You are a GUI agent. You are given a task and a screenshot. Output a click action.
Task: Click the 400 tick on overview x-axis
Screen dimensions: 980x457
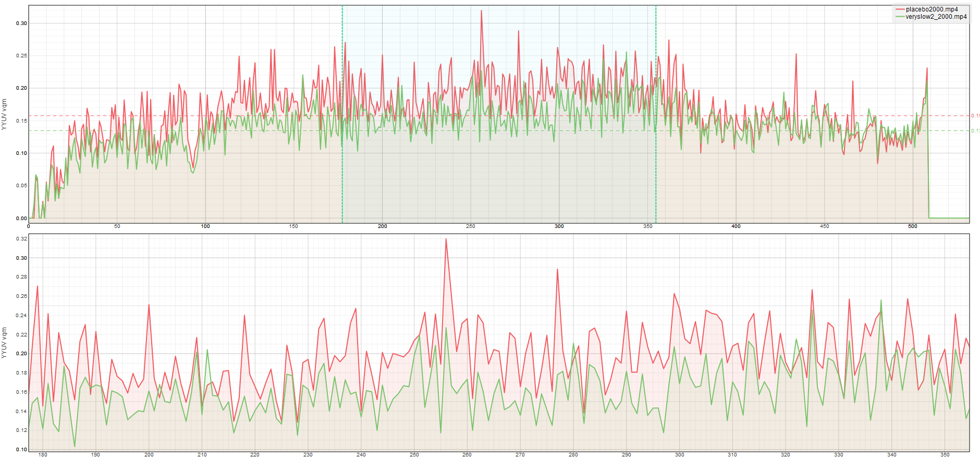pyautogui.click(x=736, y=226)
